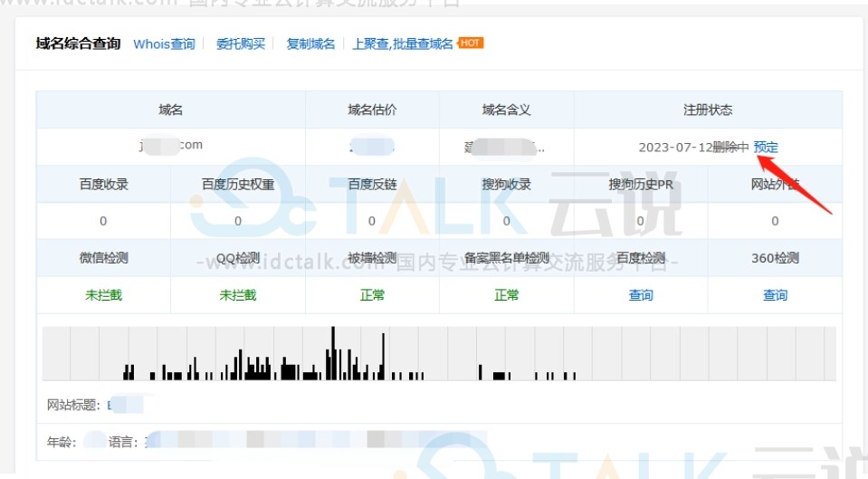868x479 pixels.
Task: Click the 搜狗历史PR header cell
Action: 641,184
